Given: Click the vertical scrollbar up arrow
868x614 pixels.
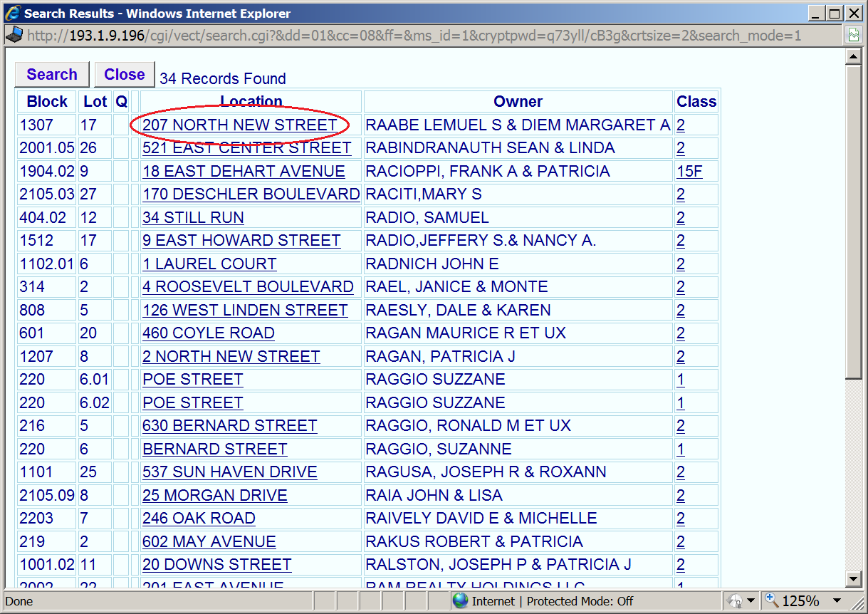Looking at the screenshot, I should 853,57.
